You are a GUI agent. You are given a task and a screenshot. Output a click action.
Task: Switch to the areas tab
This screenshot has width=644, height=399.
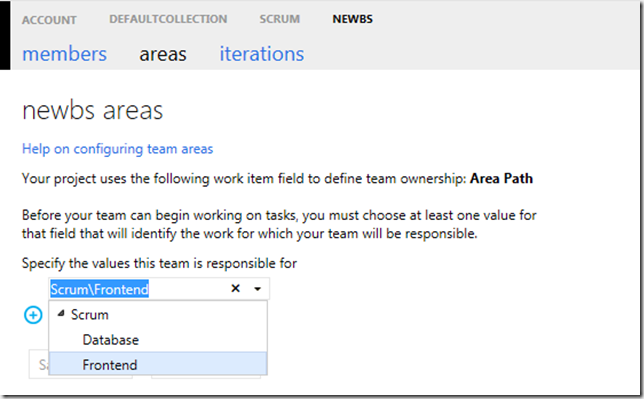click(x=163, y=54)
